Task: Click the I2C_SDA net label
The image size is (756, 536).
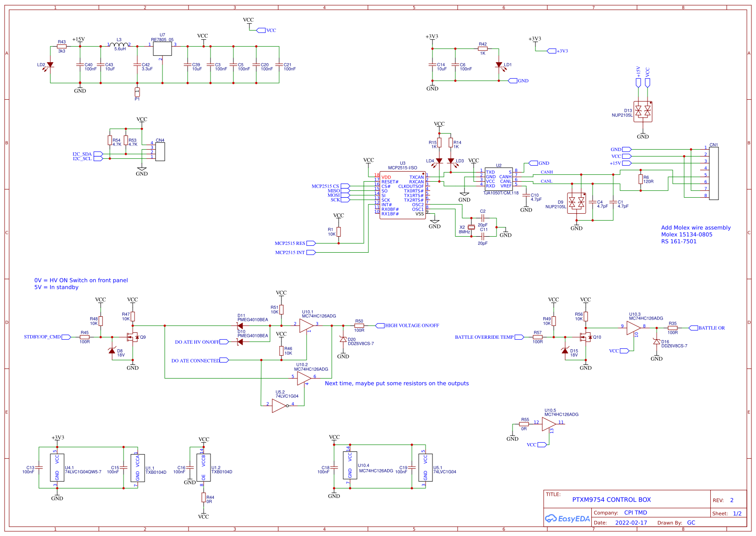Action: pos(83,153)
